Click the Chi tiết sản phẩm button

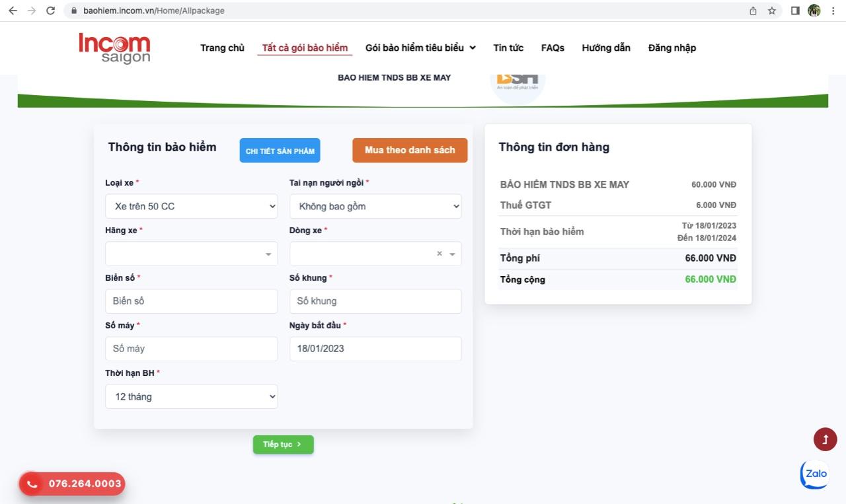(x=280, y=151)
